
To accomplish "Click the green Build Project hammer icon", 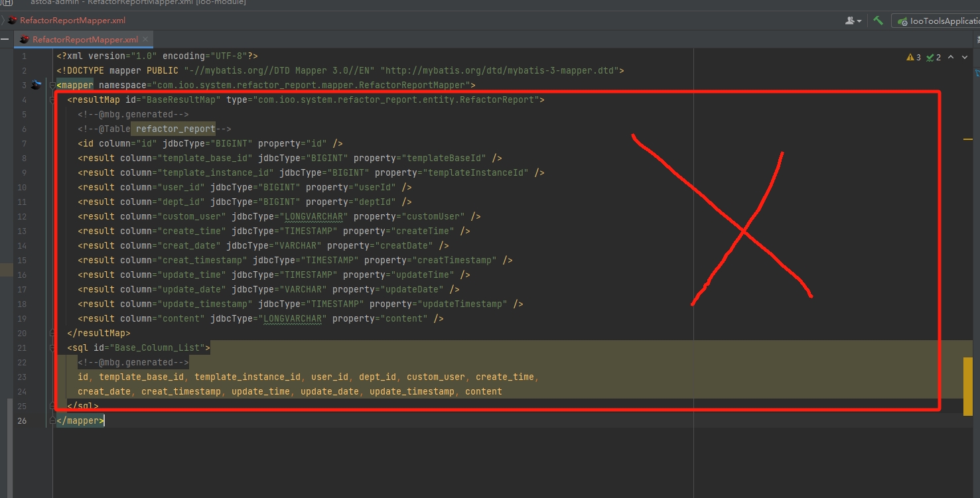I will tap(878, 21).
